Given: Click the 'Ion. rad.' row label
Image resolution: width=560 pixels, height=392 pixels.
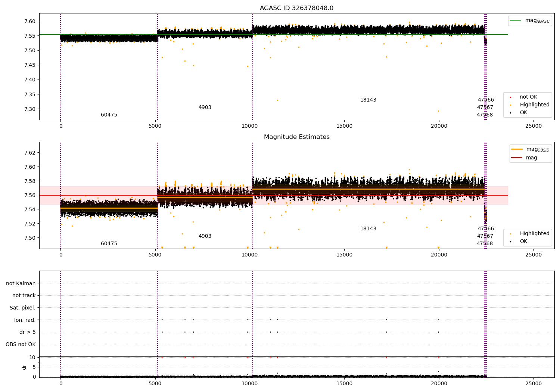Looking at the screenshot, I should [x=25, y=320].
